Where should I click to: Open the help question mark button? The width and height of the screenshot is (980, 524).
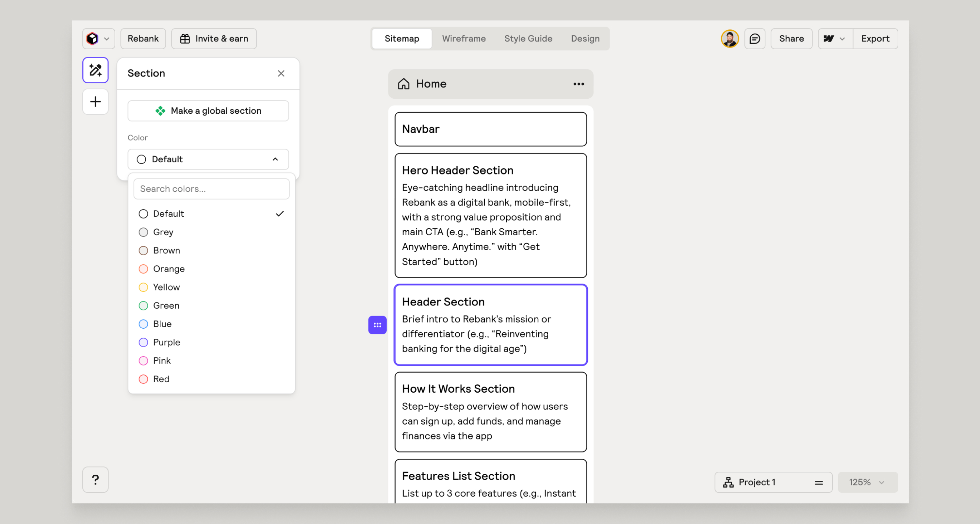pyautogui.click(x=95, y=480)
